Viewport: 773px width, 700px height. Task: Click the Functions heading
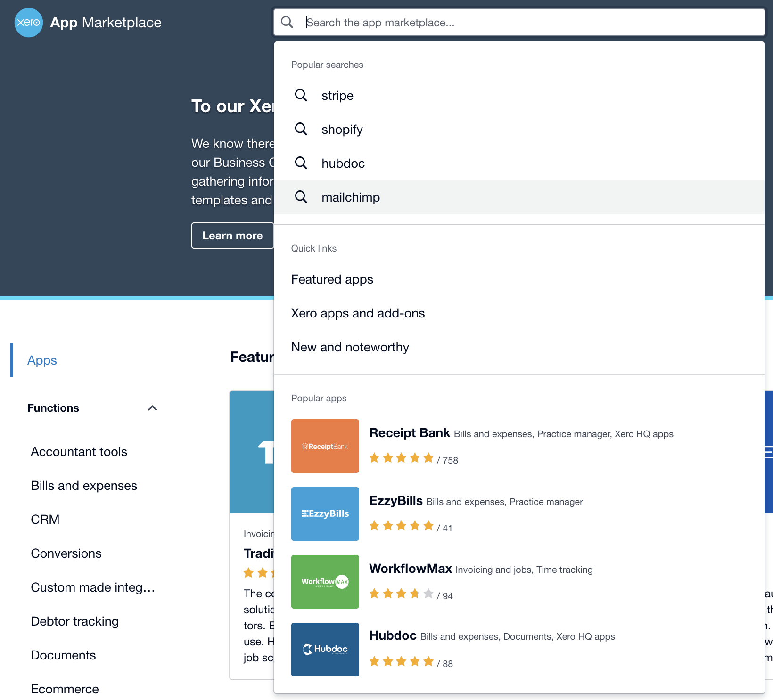click(53, 408)
